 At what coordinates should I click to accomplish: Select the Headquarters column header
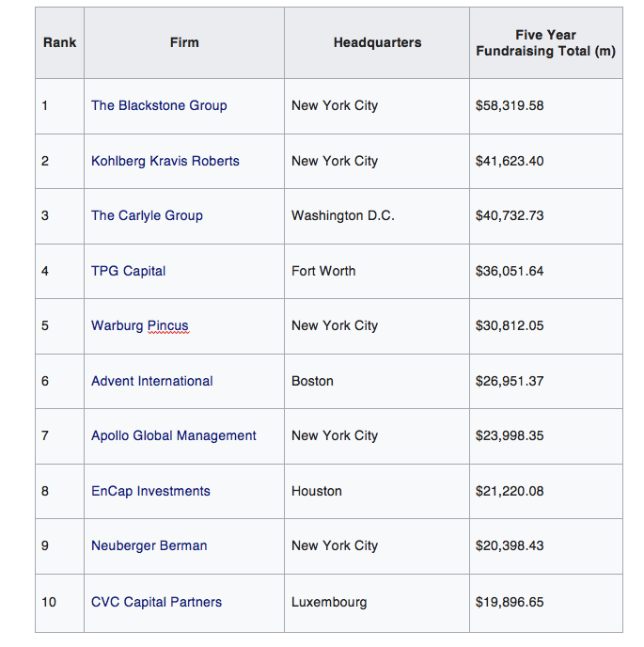click(377, 42)
